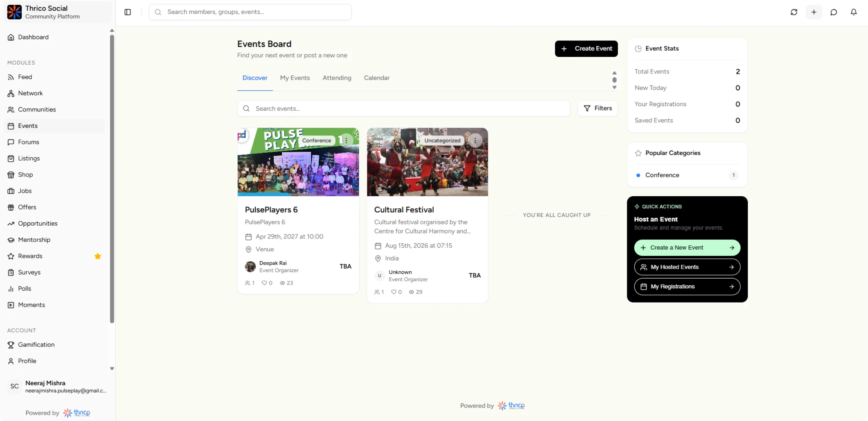The image size is (868, 421).
Task: Open Moments module
Action: pyautogui.click(x=55, y=305)
